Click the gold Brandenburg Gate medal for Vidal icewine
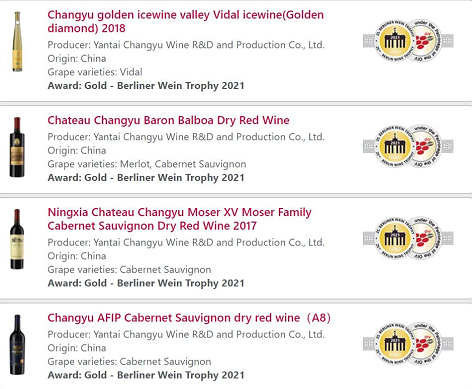The height and width of the screenshot is (389, 472). point(395,41)
